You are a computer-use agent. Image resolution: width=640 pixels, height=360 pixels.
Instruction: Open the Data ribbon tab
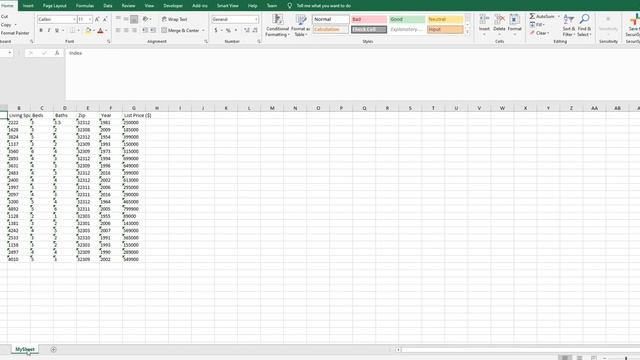point(108,6)
